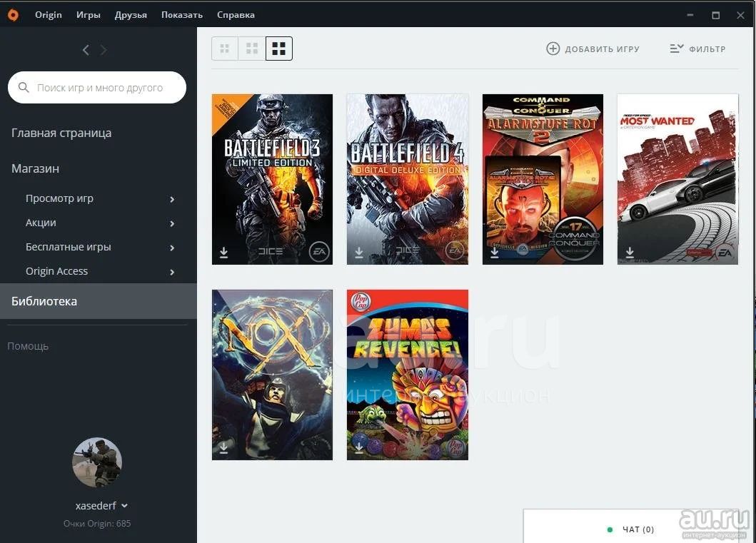Select the Battlefield 3 Limited Edition cover
Viewport: 756px width, 543px height.
click(x=273, y=179)
